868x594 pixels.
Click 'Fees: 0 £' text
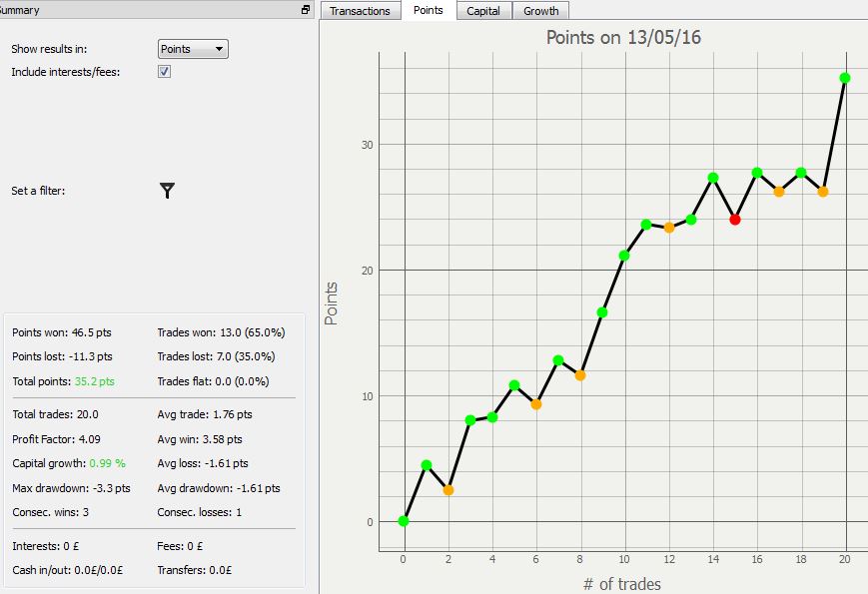180,546
